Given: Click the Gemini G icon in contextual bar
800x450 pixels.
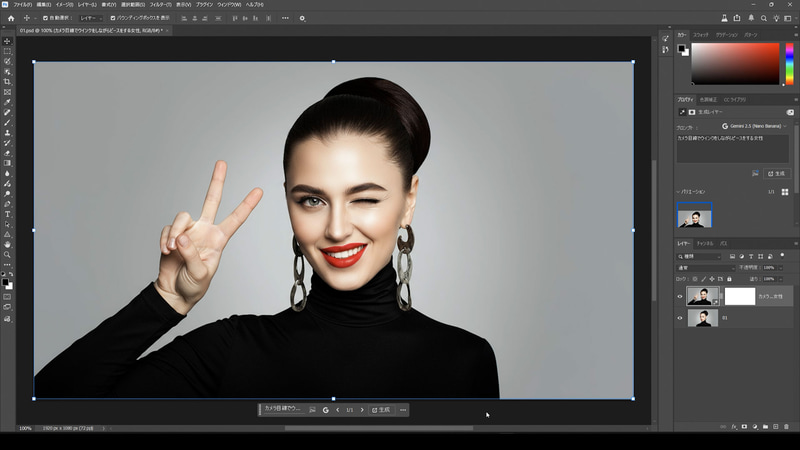Looking at the screenshot, I should pos(326,410).
